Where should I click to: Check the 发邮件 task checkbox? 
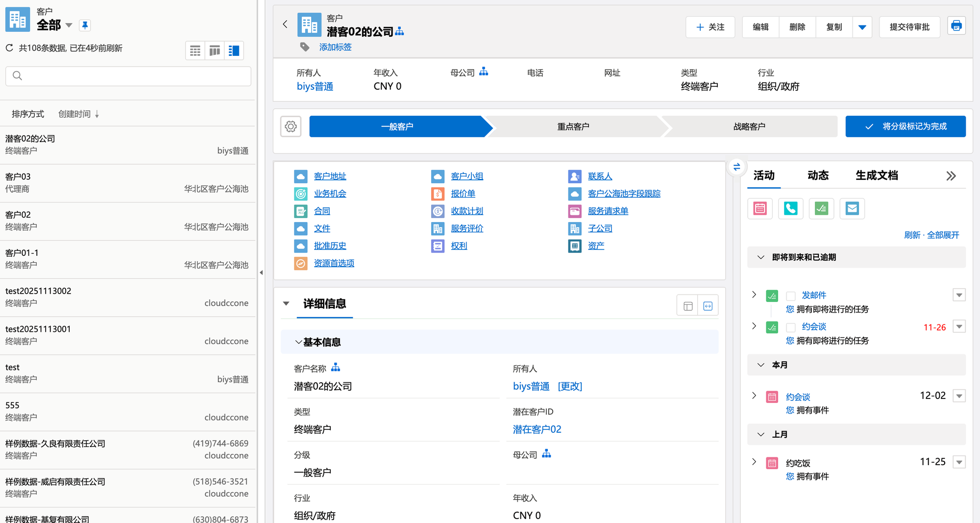pyautogui.click(x=790, y=296)
